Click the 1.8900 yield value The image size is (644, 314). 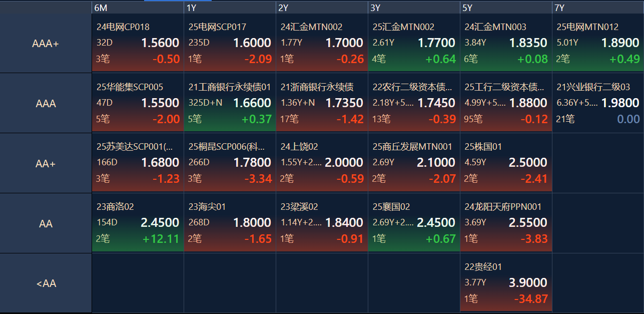click(620, 43)
